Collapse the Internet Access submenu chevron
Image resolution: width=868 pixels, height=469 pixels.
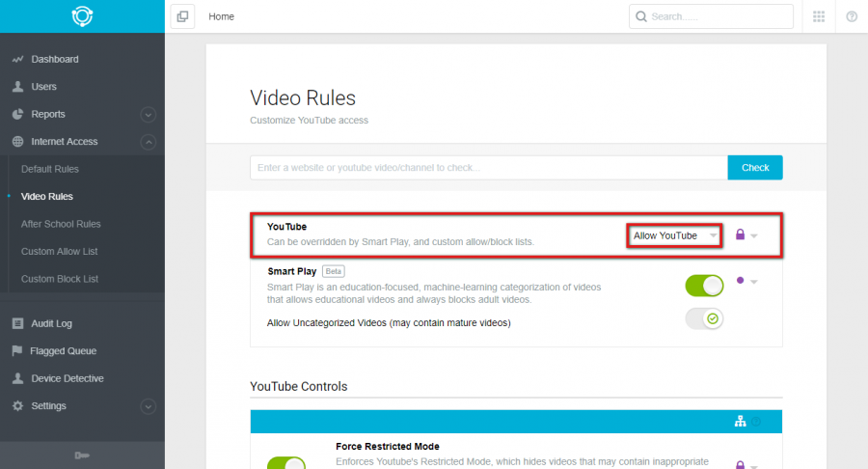tap(148, 142)
